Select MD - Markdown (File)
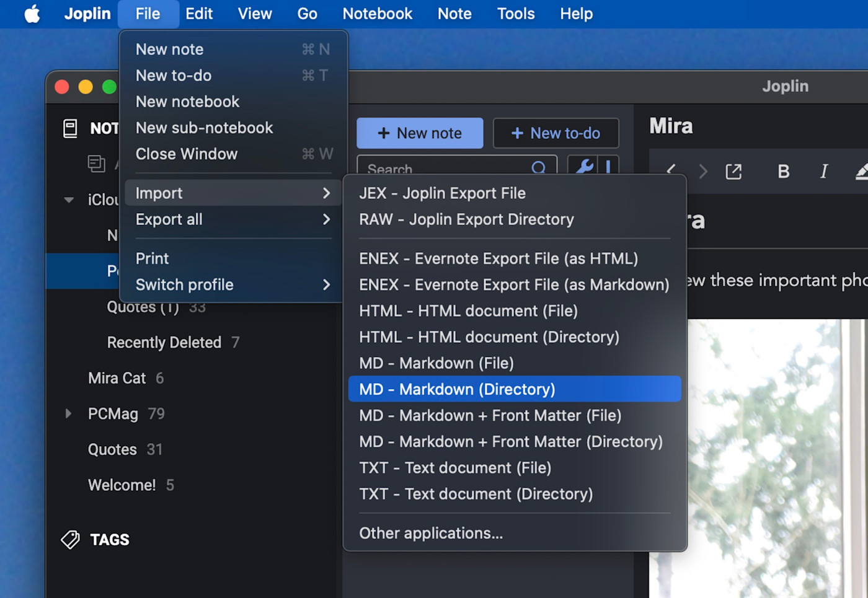The width and height of the screenshot is (868, 598). click(515, 363)
